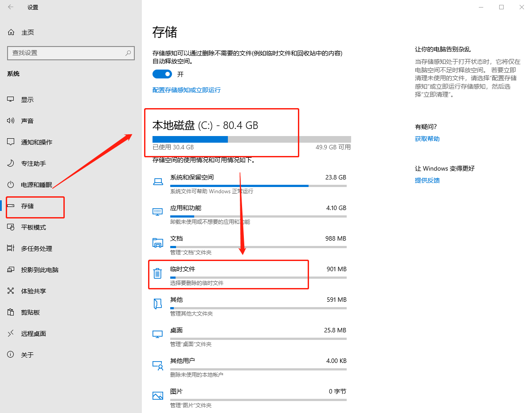Go to 远程桌面 settings
The width and height of the screenshot is (532, 413).
pyautogui.click(x=33, y=334)
